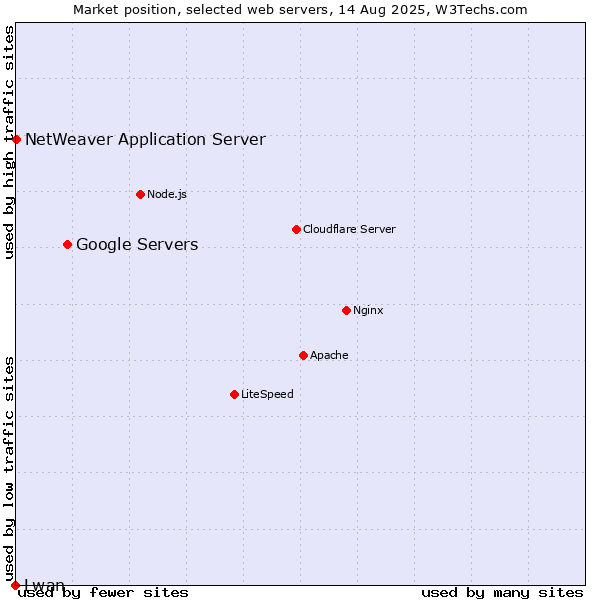Click the Lwan red data point

tap(15, 585)
